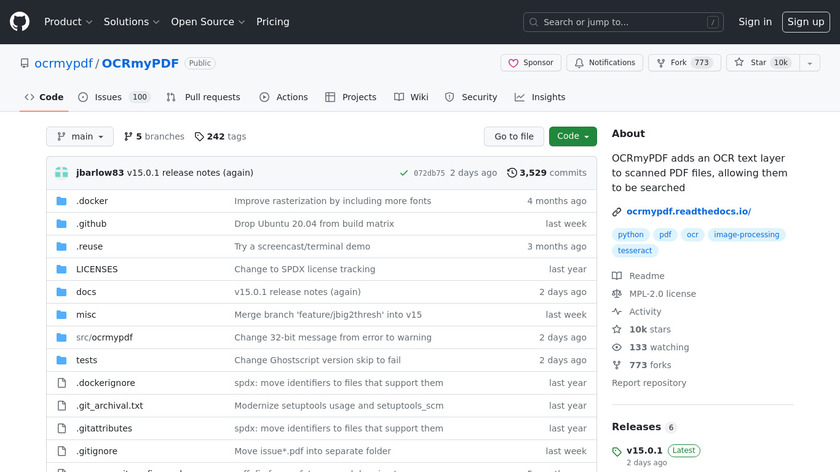Open the Pull requests tab
This screenshot has height=472, width=840.
tap(203, 97)
